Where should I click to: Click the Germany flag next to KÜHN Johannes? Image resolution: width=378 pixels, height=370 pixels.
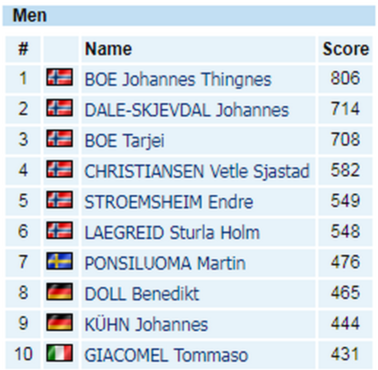tap(59, 323)
